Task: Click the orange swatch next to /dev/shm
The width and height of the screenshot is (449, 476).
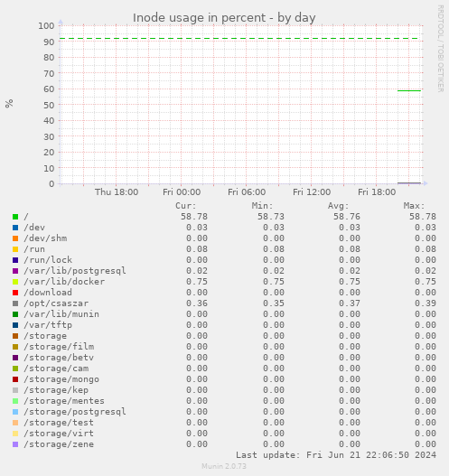Action: (x=15, y=238)
